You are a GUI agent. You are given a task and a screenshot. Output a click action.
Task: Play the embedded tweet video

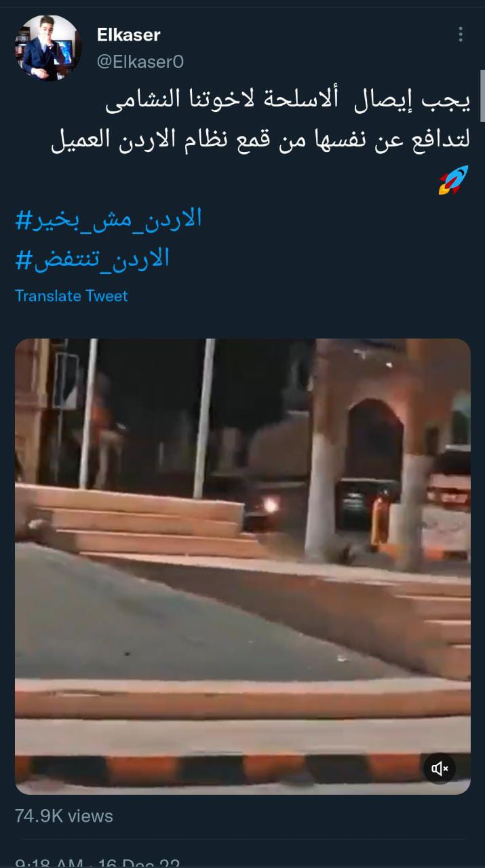click(x=243, y=566)
